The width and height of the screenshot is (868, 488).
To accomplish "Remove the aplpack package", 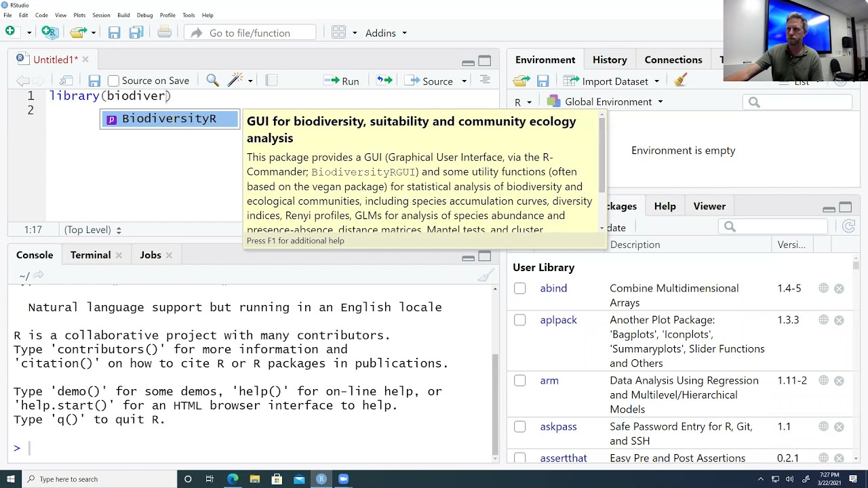I will coord(839,320).
